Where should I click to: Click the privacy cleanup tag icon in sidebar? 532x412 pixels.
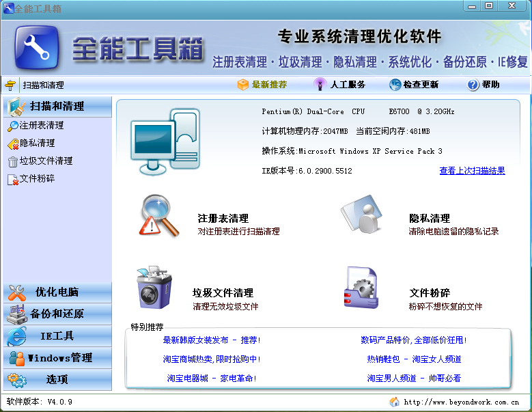coord(13,144)
